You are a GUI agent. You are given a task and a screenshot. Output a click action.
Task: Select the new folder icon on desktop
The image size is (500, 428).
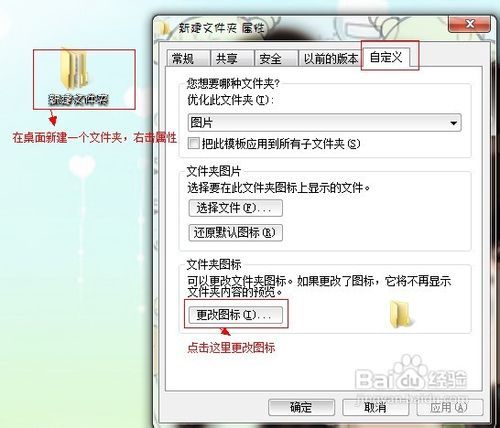[74, 69]
